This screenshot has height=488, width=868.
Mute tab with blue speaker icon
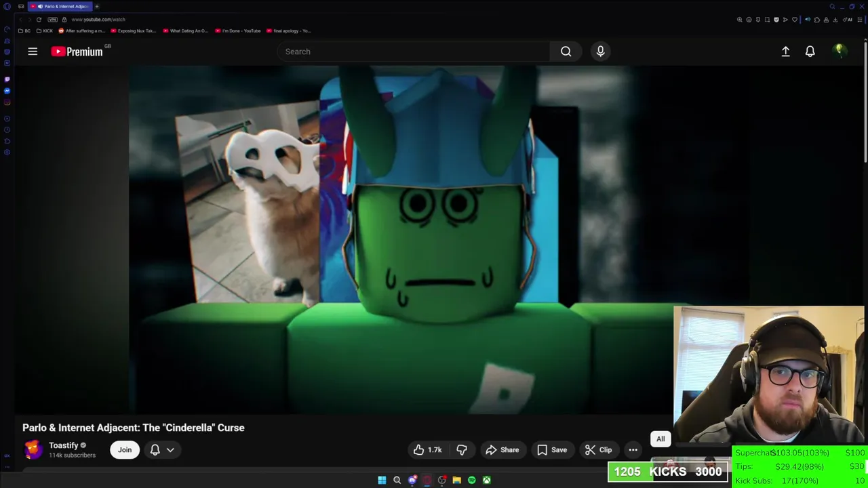[x=808, y=20]
